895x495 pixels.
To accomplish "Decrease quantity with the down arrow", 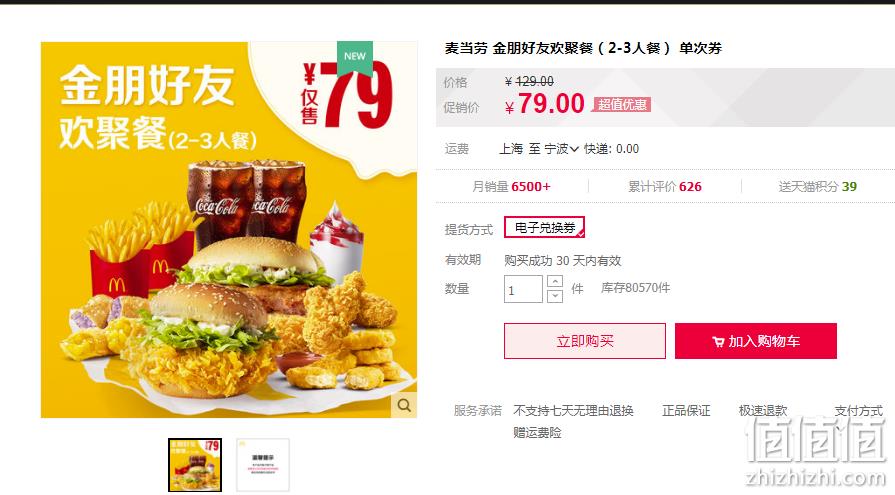I will (x=555, y=296).
